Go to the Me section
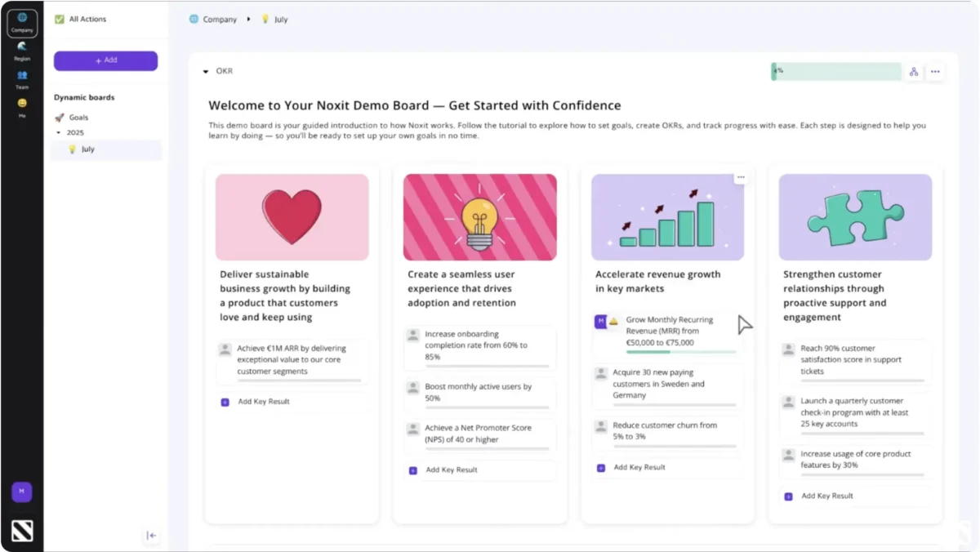The width and height of the screenshot is (980, 552). click(22, 108)
